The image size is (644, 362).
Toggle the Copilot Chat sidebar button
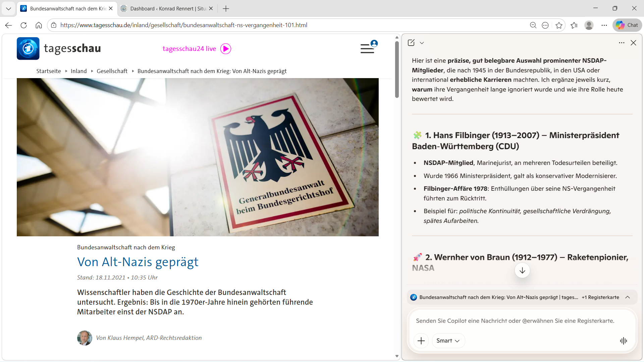click(x=627, y=25)
